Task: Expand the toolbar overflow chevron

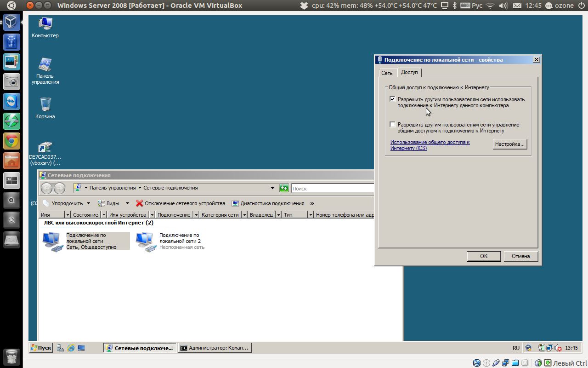Action: click(312, 203)
